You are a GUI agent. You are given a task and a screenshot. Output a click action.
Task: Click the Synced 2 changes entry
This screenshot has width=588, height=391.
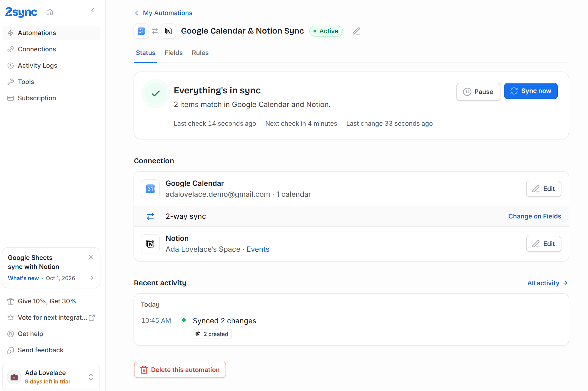coord(224,321)
